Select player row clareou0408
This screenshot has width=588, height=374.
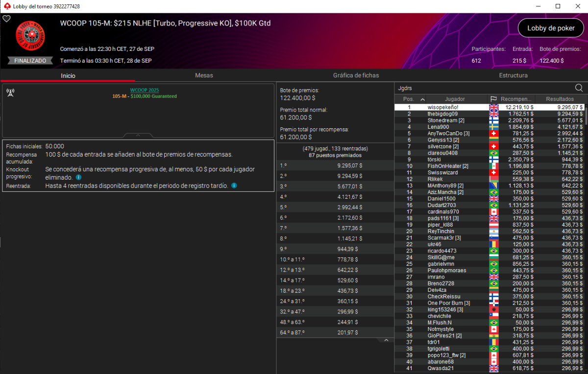(490, 153)
